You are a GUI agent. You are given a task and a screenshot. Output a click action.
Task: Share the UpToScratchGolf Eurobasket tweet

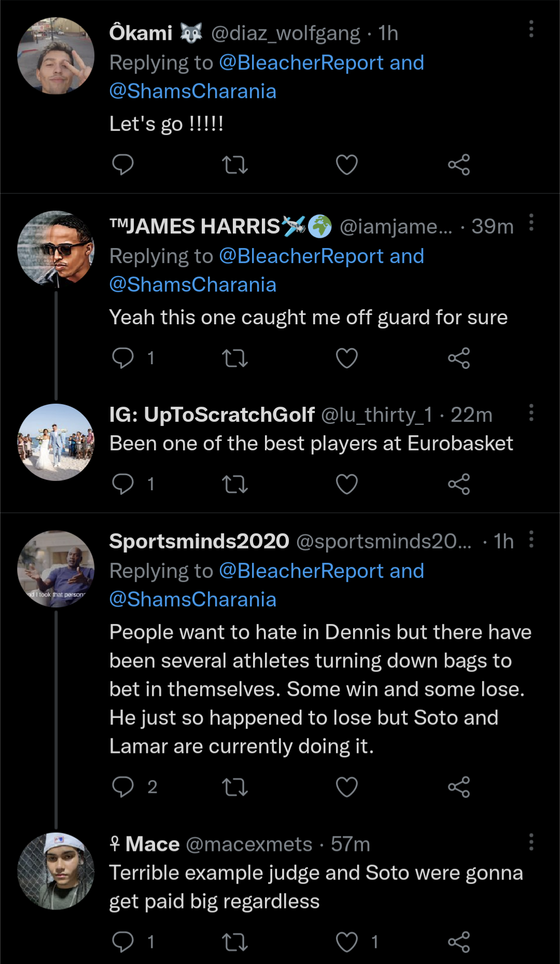coord(459,484)
